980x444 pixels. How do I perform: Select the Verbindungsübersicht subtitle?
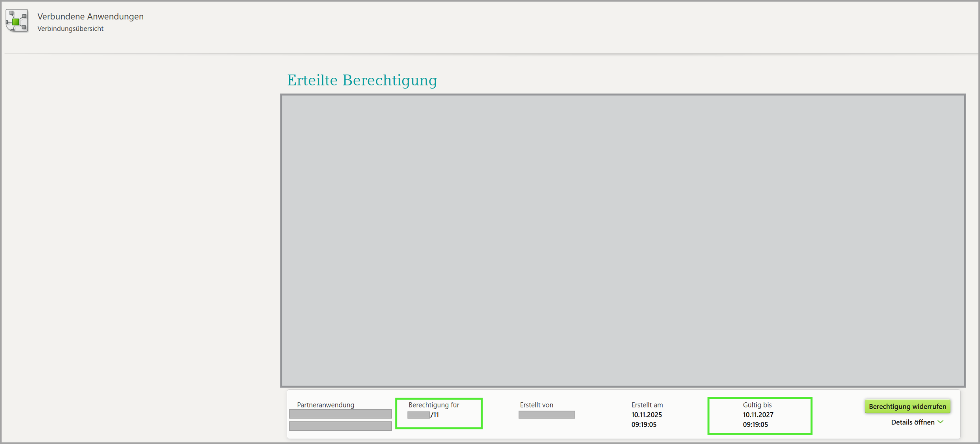(70, 29)
